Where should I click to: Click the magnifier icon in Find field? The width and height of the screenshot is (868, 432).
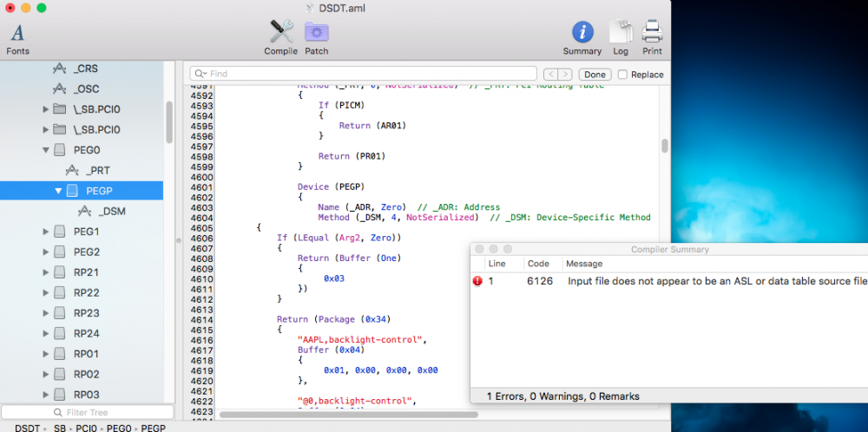coord(200,74)
